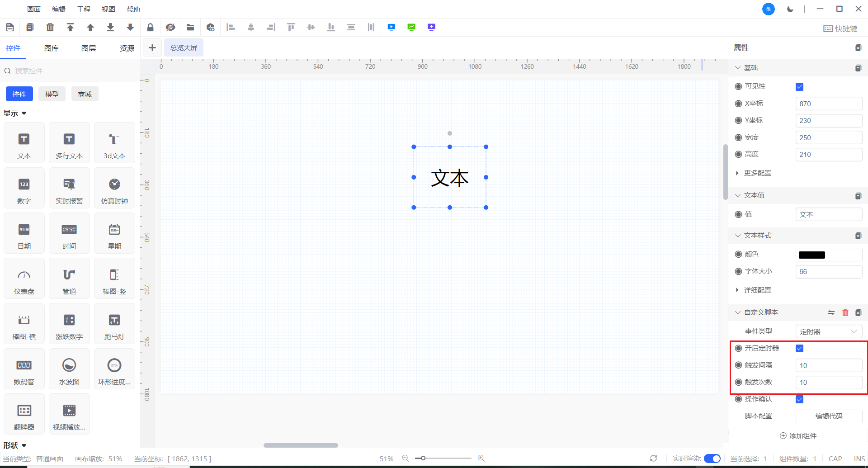Open the 事件类型 定时器 dropdown
Screen dimensions: 868x468
(828, 331)
